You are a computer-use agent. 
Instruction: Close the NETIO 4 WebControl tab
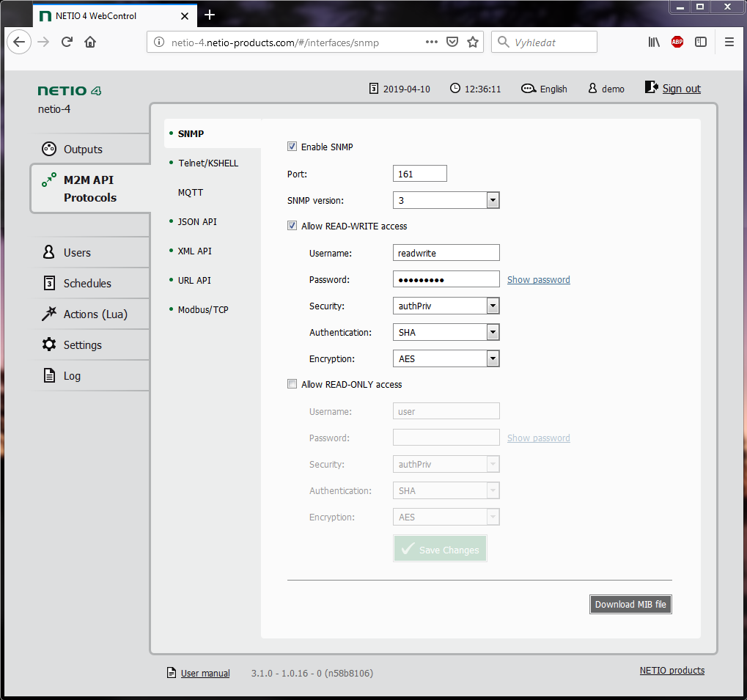(x=185, y=15)
